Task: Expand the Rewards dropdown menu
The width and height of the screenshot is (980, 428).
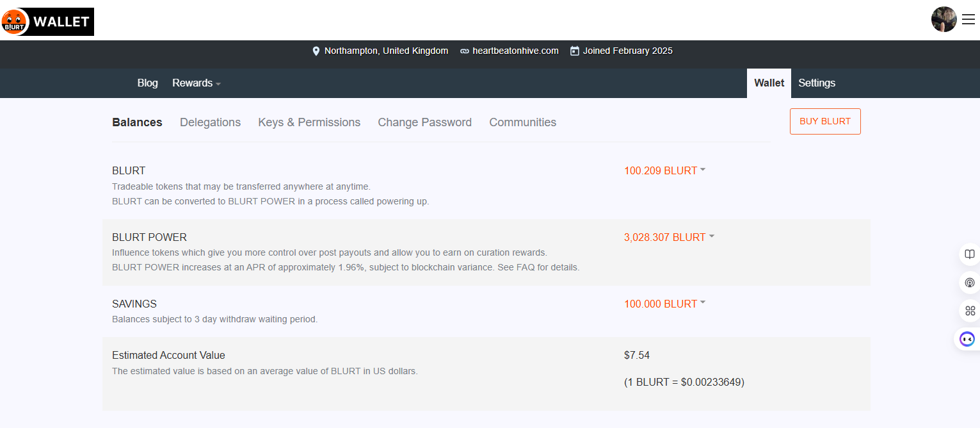Action: (196, 83)
